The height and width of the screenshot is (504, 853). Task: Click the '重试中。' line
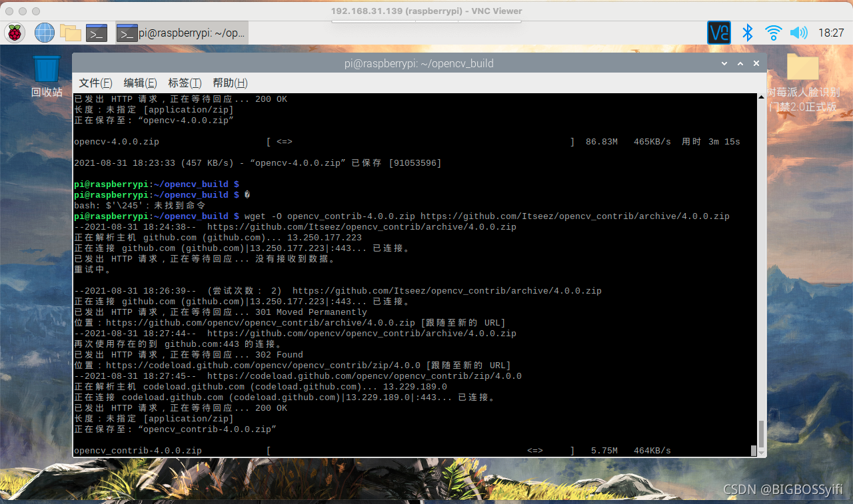(x=94, y=270)
